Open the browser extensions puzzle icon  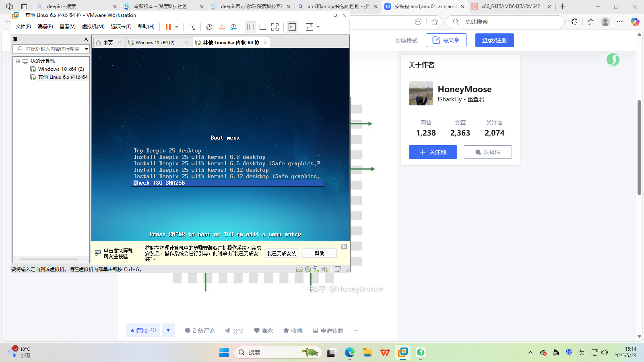coord(574,22)
